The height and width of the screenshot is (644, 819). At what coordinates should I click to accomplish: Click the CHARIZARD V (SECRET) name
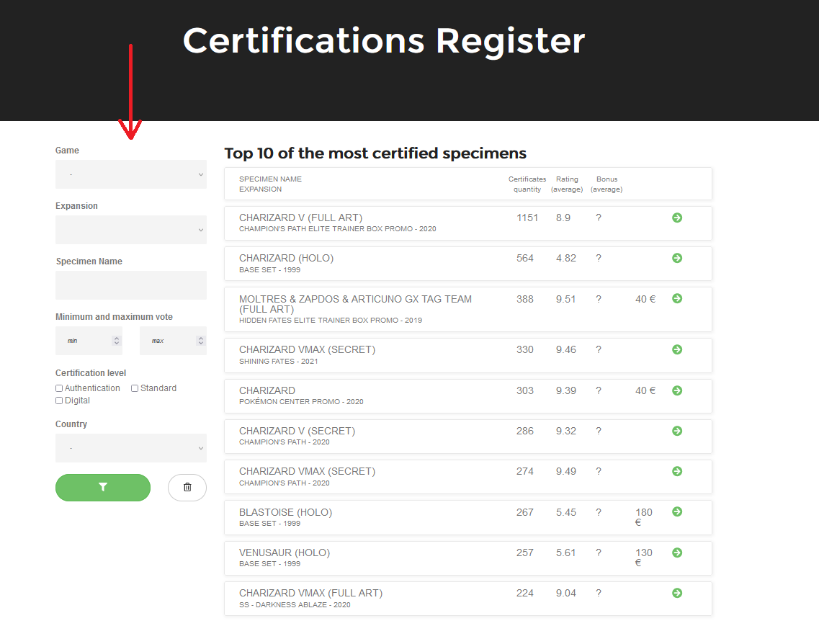tap(297, 431)
